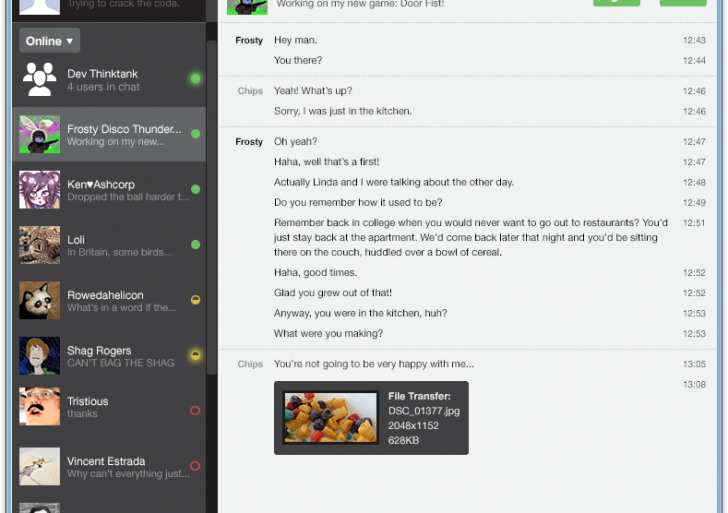Select Vincent Estrada in friends list
Screen dimensions: 728x513
coord(106,461)
